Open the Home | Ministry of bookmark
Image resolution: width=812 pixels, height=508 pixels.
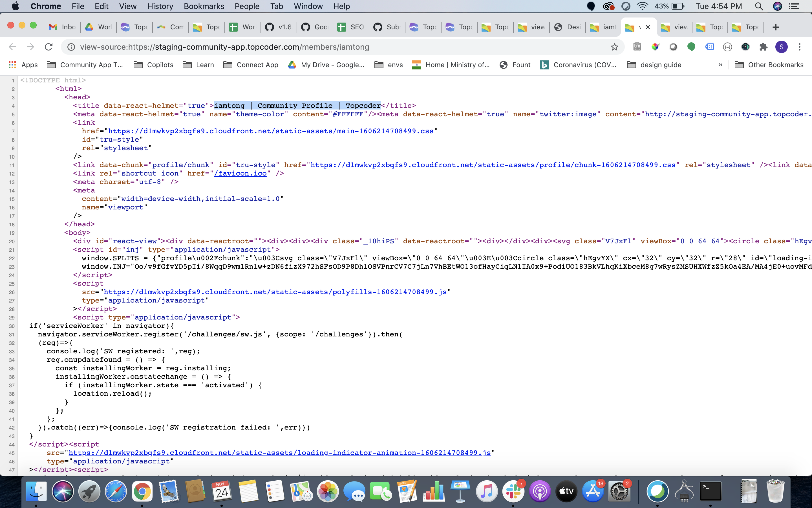(451, 65)
